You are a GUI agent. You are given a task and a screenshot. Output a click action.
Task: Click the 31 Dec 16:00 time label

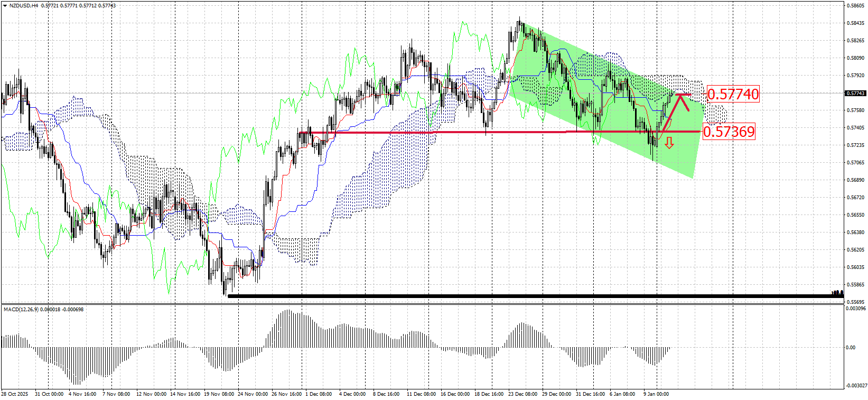click(591, 394)
